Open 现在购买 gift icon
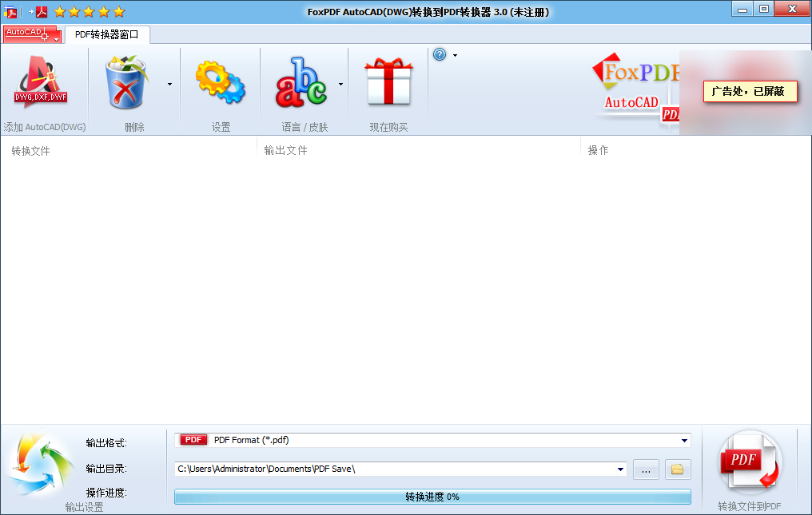The width and height of the screenshot is (812, 515). click(388, 82)
